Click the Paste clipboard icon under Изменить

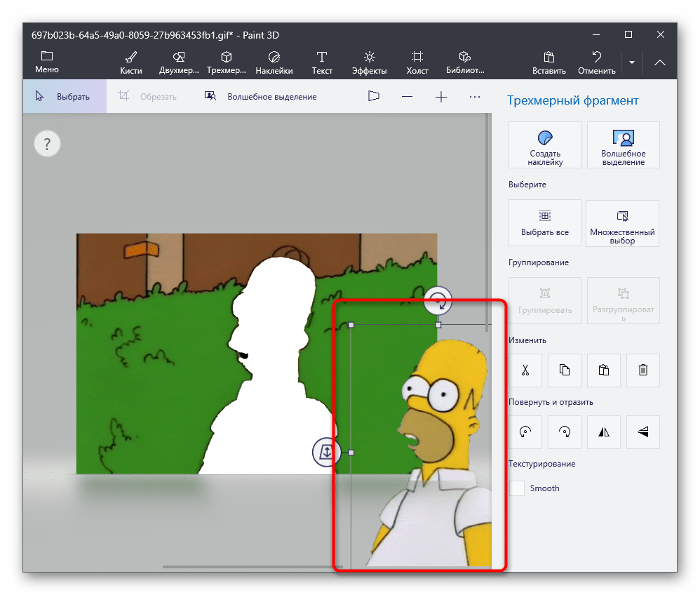(x=603, y=370)
